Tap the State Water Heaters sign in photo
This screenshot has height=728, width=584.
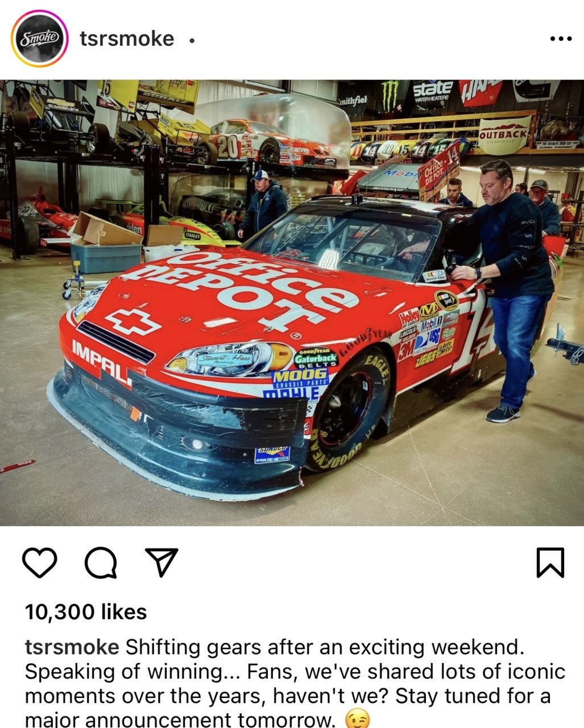coord(433,91)
